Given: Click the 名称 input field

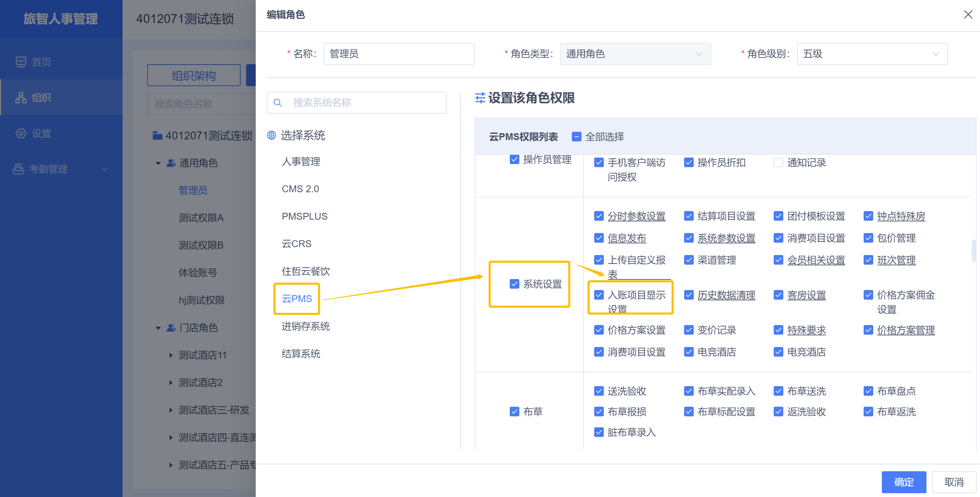Looking at the screenshot, I should click(x=399, y=54).
